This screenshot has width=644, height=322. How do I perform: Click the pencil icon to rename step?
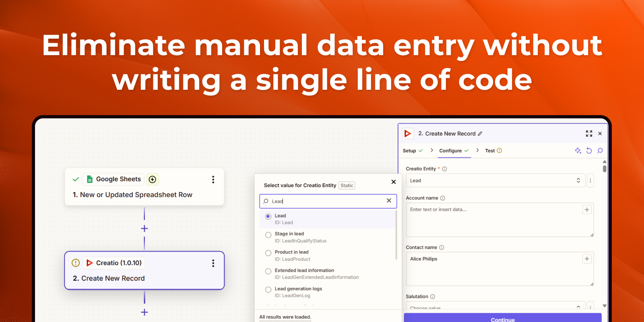pos(480,134)
